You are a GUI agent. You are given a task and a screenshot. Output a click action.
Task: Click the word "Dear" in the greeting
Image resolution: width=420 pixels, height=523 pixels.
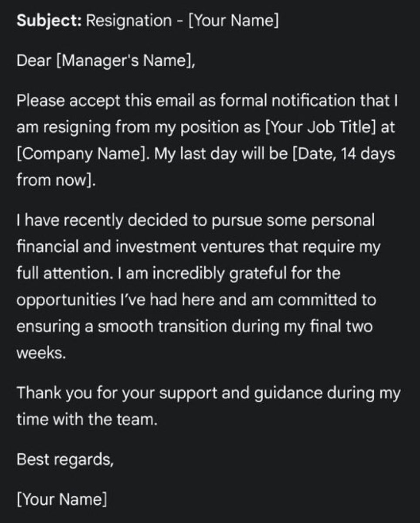34,61
